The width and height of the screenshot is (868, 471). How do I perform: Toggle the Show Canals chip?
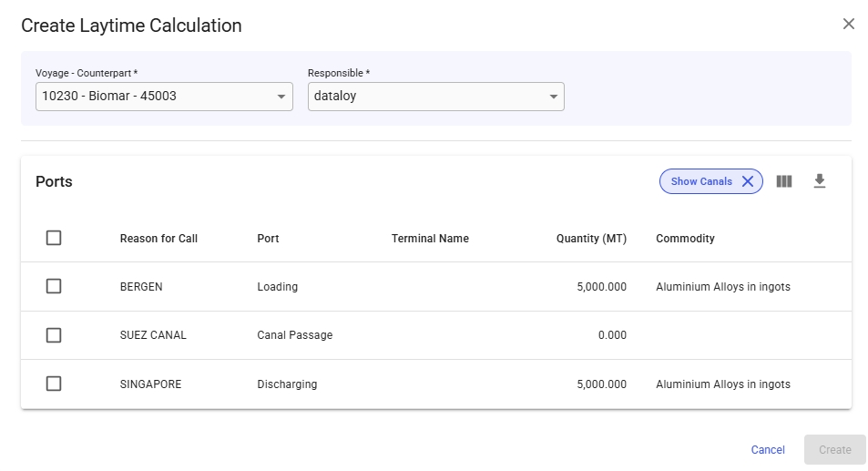tap(700, 181)
